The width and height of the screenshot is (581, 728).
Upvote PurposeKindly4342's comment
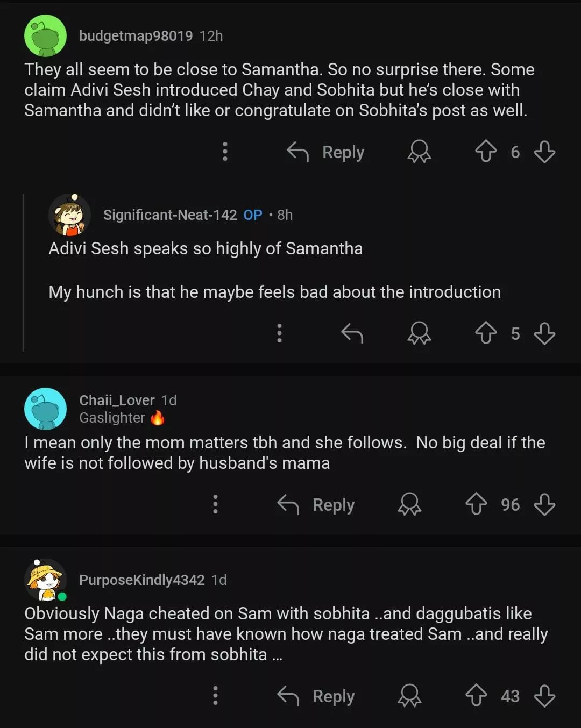476,695
